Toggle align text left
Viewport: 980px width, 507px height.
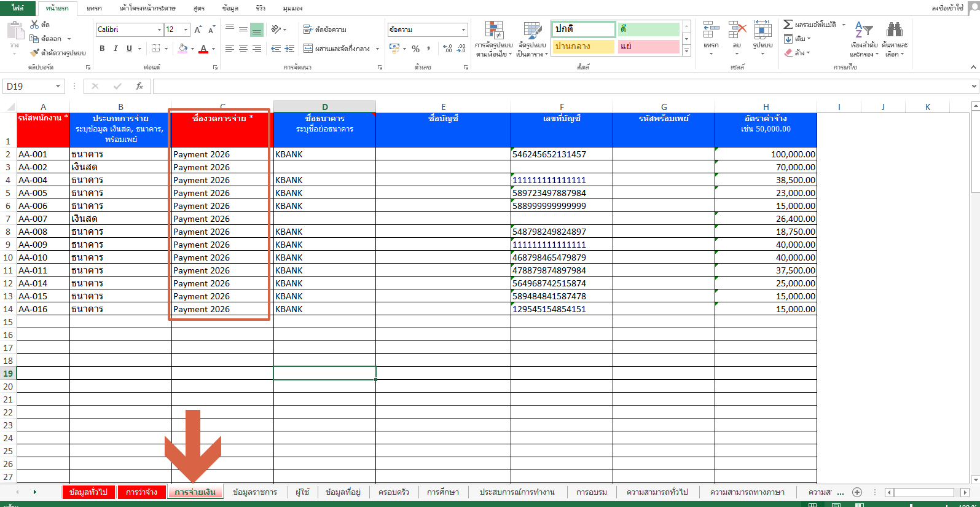[x=230, y=49]
